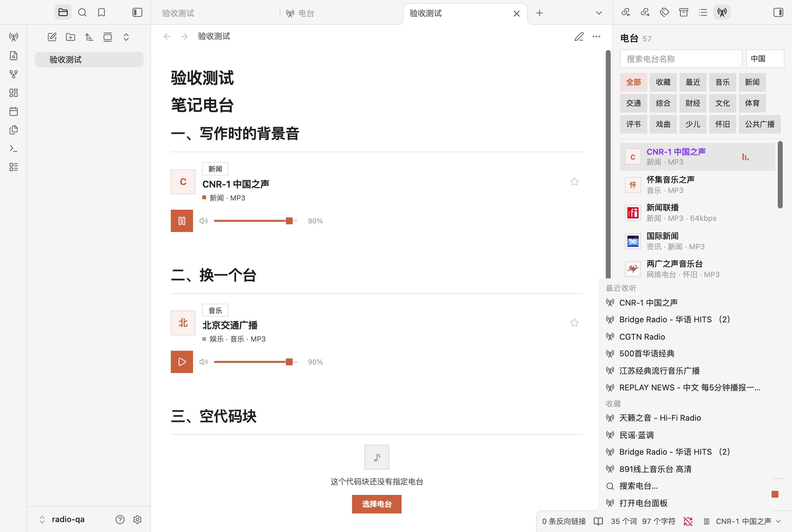
Task: Play 北京交通广播 station
Action: tap(182, 362)
